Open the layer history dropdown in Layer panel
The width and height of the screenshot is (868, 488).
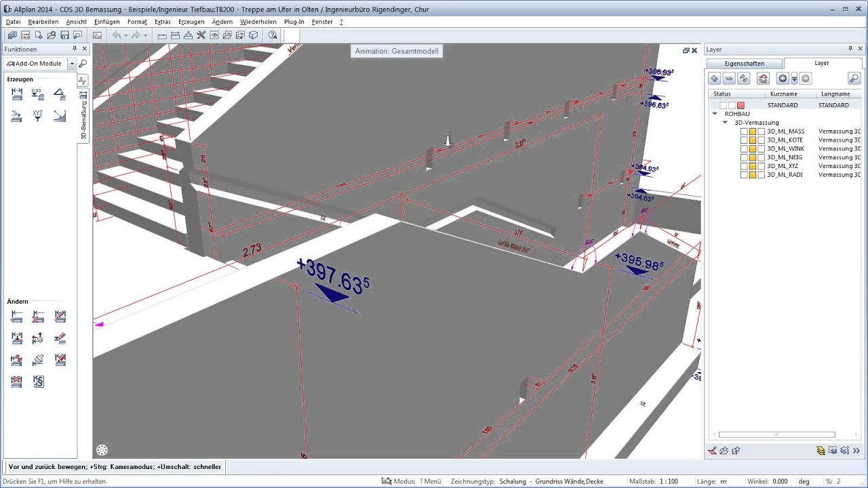794,79
